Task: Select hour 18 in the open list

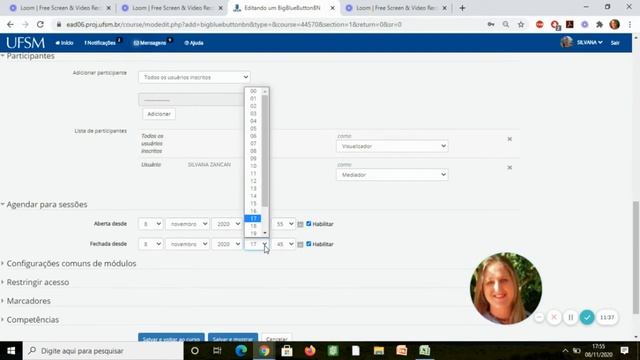Action: coord(253,226)
